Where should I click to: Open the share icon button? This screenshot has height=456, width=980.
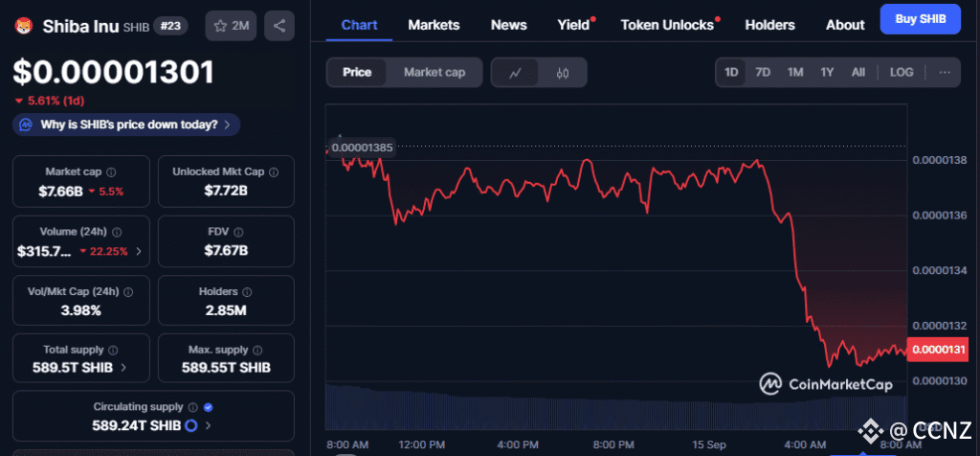point(279,26)
